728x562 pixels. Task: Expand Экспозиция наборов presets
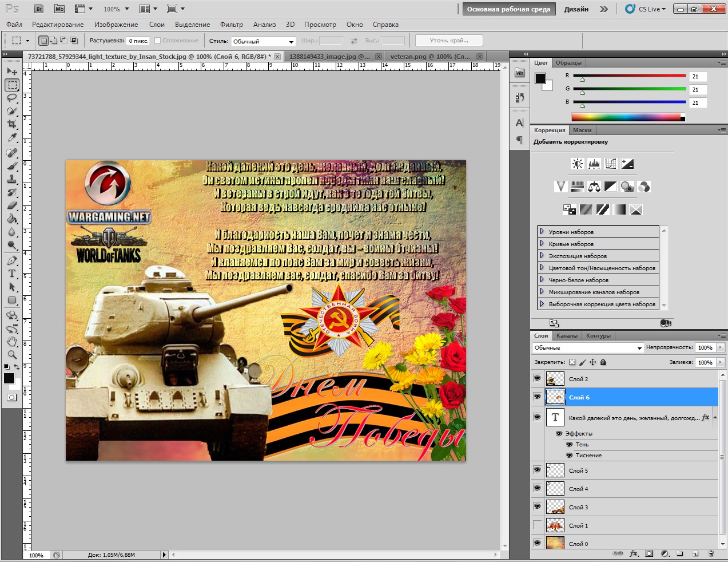coord(542,256)
